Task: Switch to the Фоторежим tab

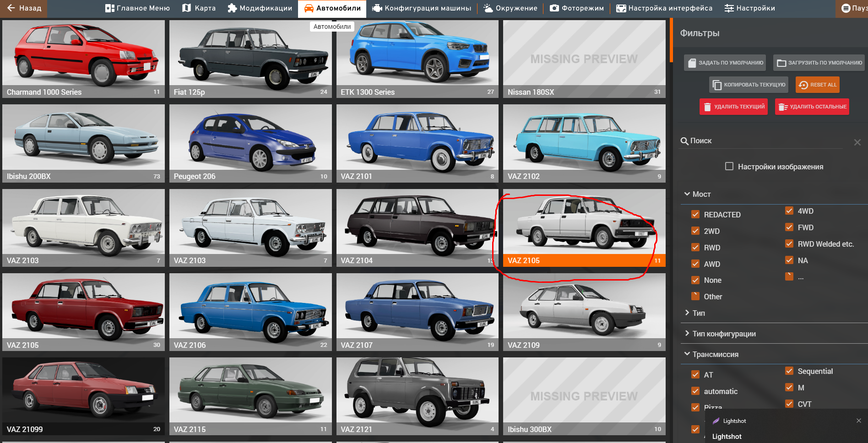Action: [x=577, y=8]
